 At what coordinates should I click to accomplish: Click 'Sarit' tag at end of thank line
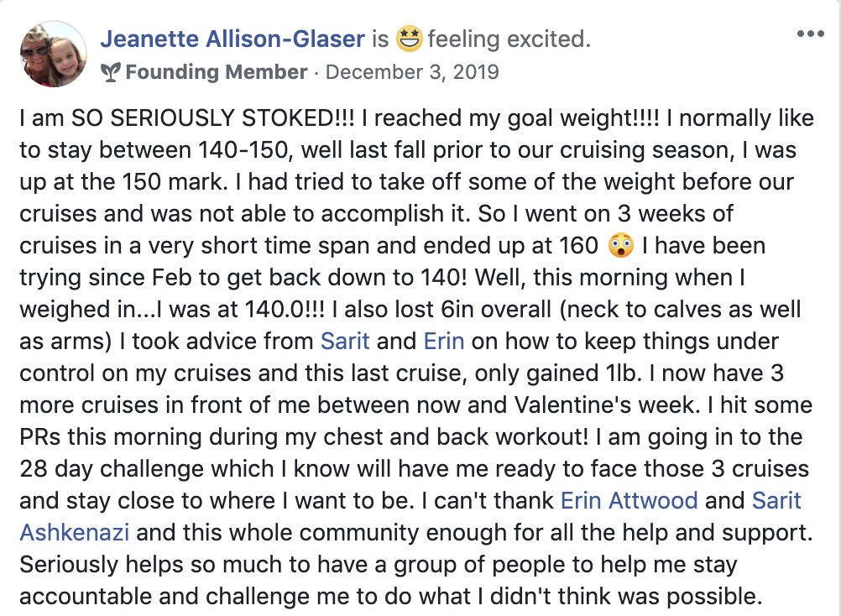click(776, 500)
